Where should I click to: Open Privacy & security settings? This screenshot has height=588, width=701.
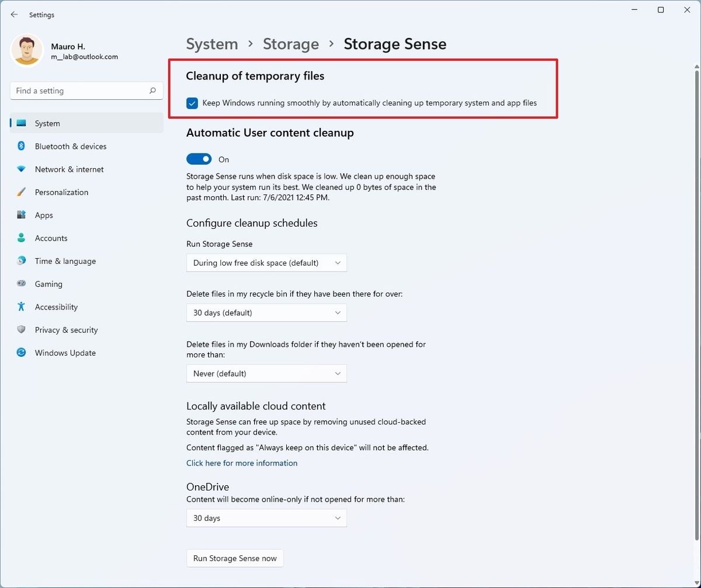(66, 329)
